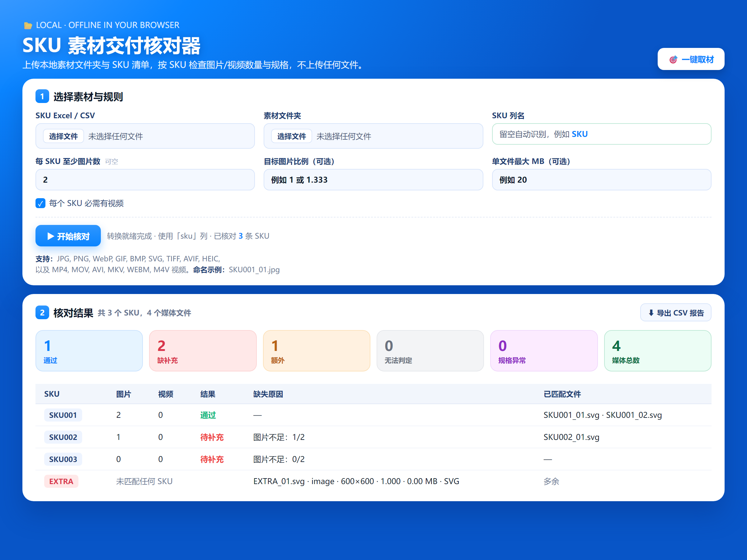Click the download arrow icon in 导出 CSV 报告

651,313
